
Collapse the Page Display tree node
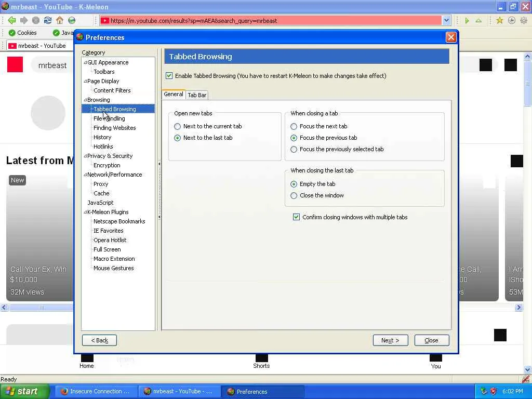[85, 81]
